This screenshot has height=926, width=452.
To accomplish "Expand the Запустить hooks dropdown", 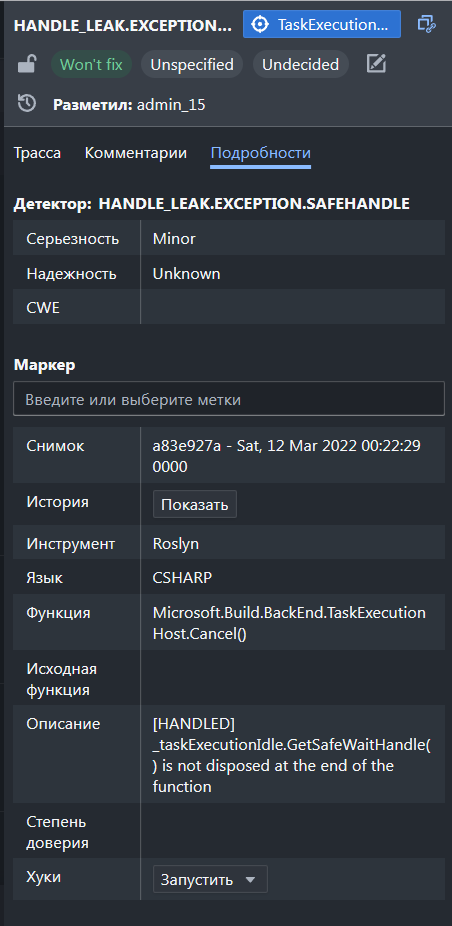I will 210,879.
